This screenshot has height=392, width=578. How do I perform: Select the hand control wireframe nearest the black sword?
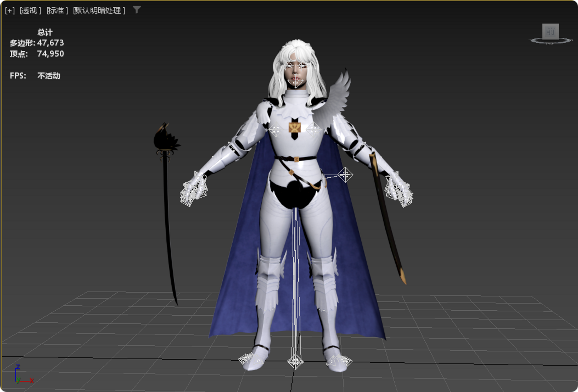click(x=194, y=188)
